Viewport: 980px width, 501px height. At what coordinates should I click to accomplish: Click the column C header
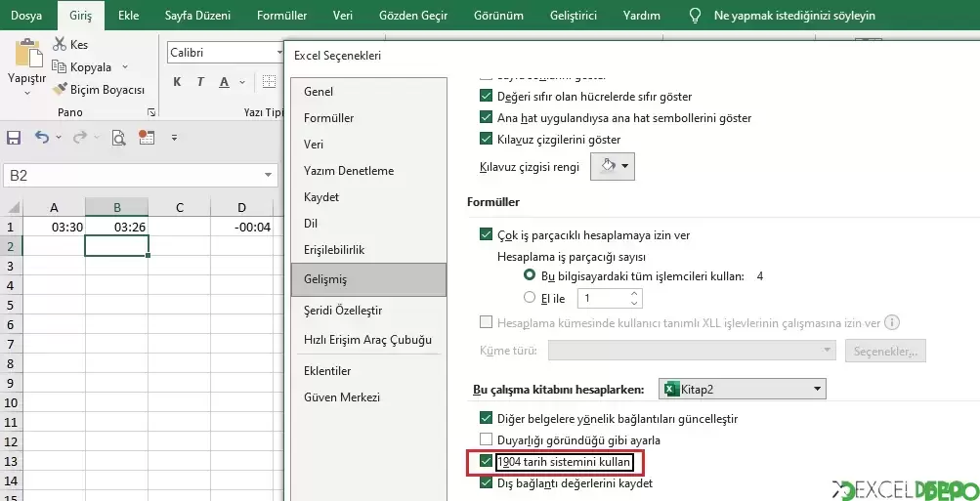click(180, 208)
